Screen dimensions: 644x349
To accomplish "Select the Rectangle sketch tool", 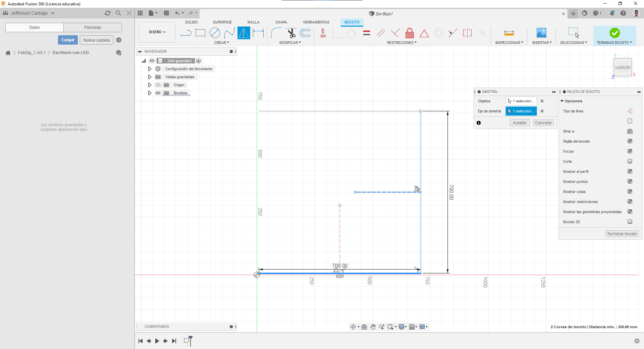I will (x=200, y=33).
